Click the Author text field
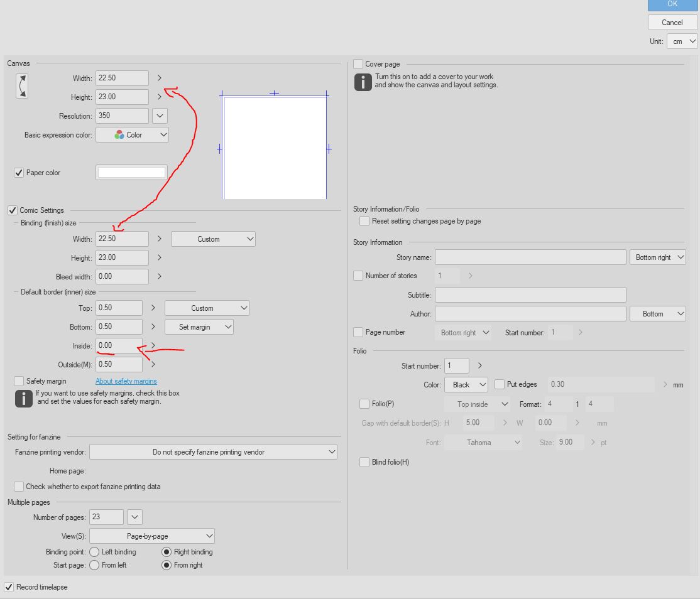Image resolution: width=700 pixels, height=599 pixels. [x=530, y=314]
